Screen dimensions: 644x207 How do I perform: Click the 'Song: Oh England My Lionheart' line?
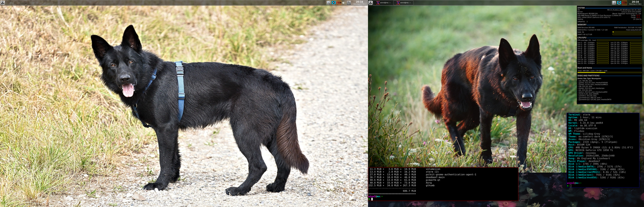coord(589,158)
